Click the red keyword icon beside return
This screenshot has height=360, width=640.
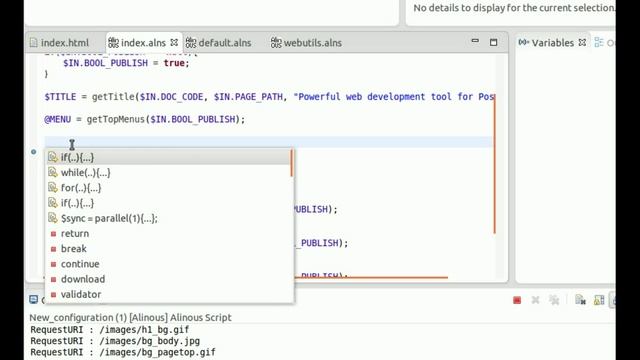click(x=53, y=234)
